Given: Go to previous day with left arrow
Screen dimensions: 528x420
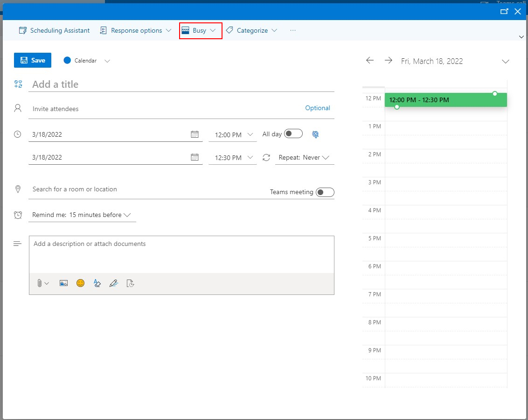Looking at the screenshot, I should (370, 61).
